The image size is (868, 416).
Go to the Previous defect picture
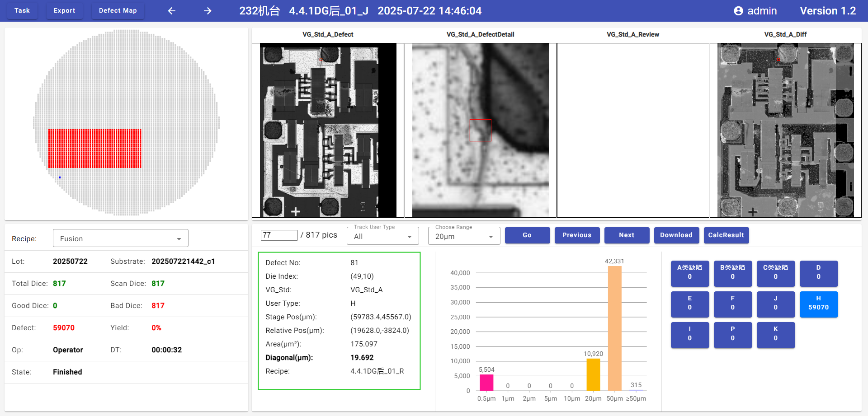577,235
